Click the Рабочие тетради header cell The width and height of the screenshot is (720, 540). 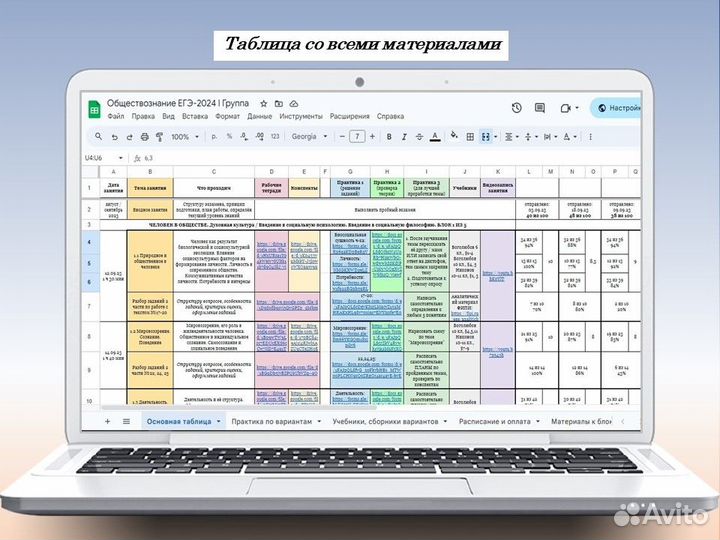click(x=271, y=188)
